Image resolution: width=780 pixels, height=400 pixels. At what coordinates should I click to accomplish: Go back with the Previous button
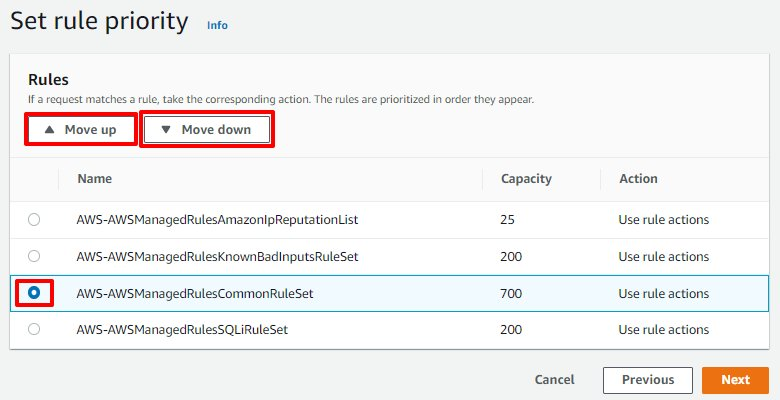(647, 380)
